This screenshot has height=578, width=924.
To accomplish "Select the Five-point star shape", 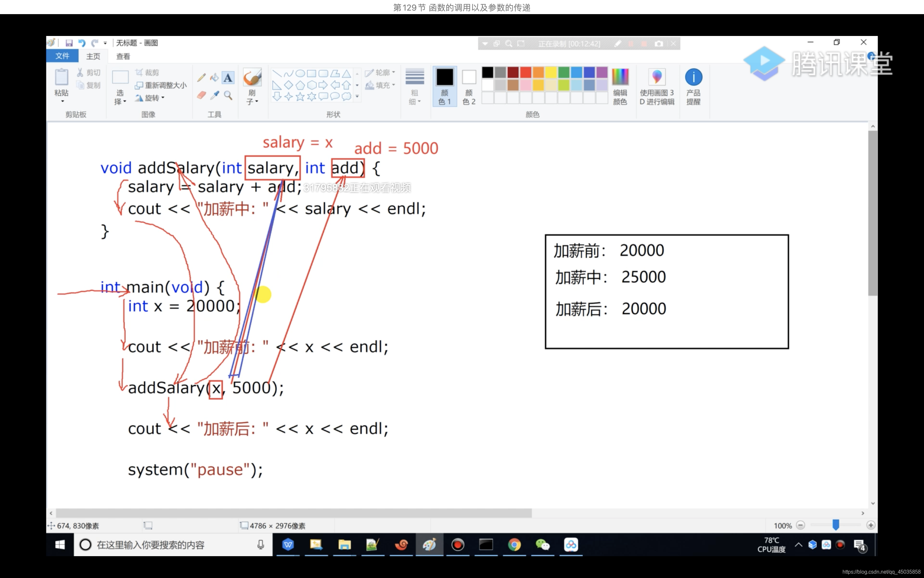I will pyautogui.click(x=300, y=97).
